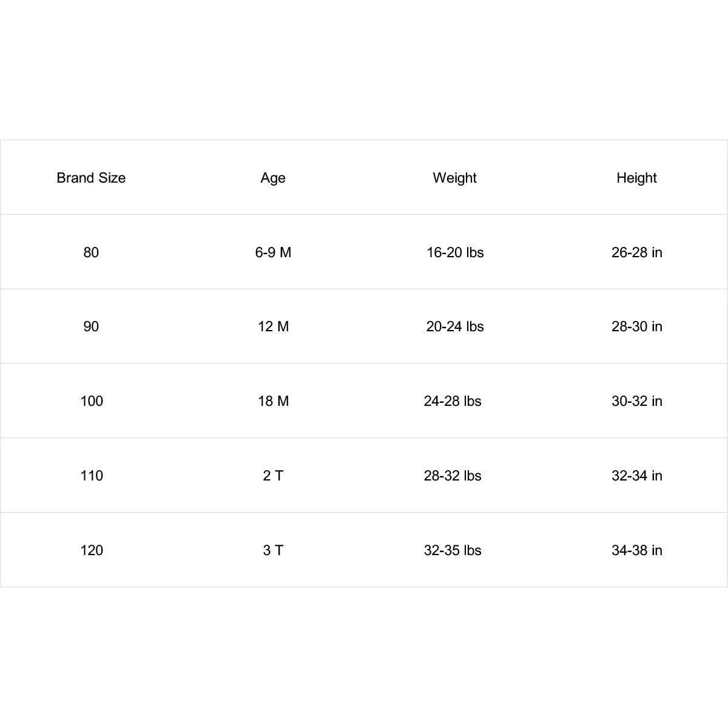728x728 pixels.
Task: Click brand size 100 cell
Action: tap(92, 401)
